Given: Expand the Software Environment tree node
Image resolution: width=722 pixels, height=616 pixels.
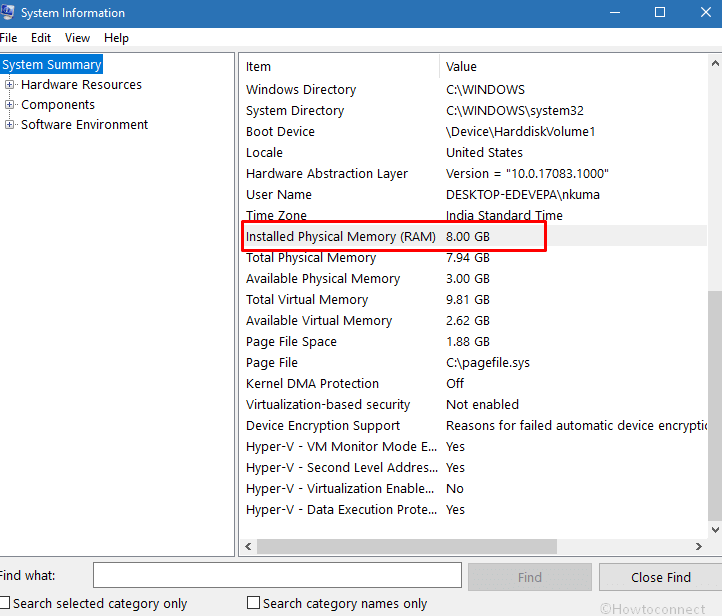Looking at the screenshot, I should (9, 124).
